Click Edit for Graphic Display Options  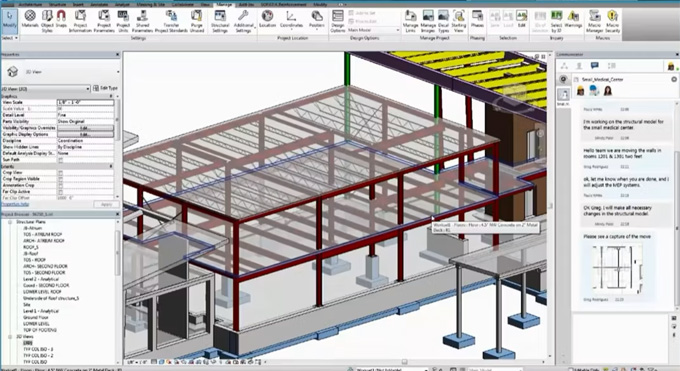tap(85, 135)
